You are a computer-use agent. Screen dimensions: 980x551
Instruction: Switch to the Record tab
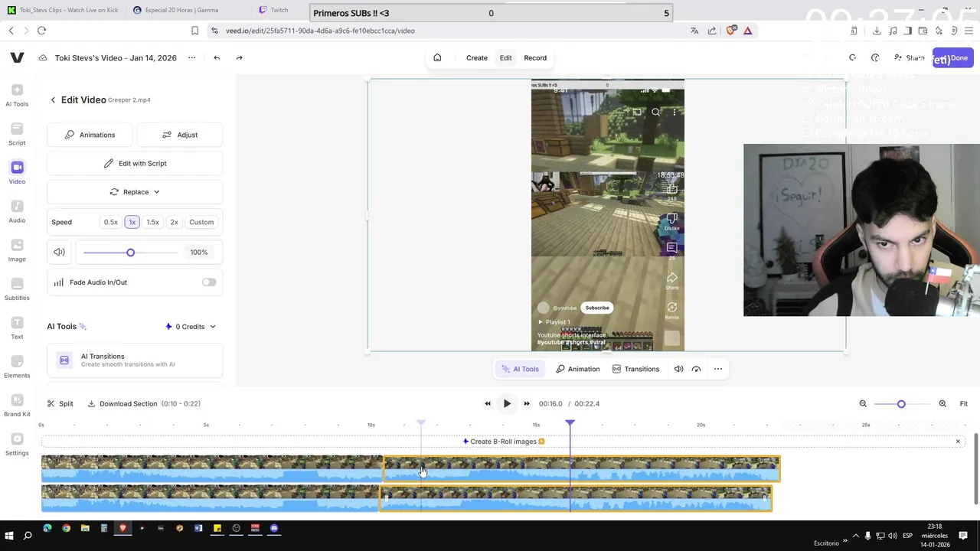tap(535, 58)
